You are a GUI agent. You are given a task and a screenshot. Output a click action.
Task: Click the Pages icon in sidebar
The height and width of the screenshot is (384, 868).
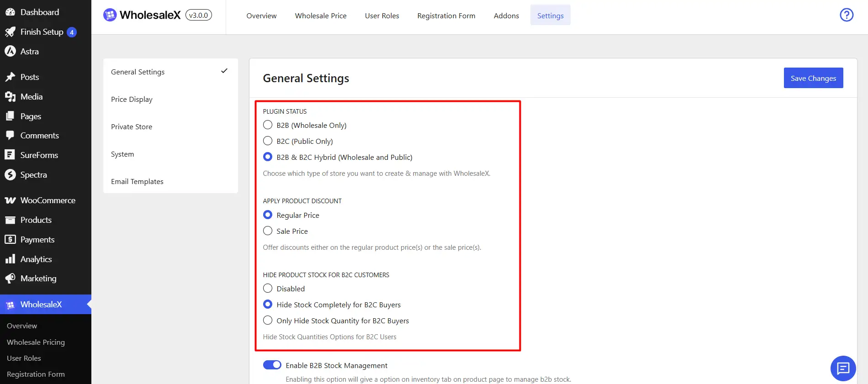[10, 116]
